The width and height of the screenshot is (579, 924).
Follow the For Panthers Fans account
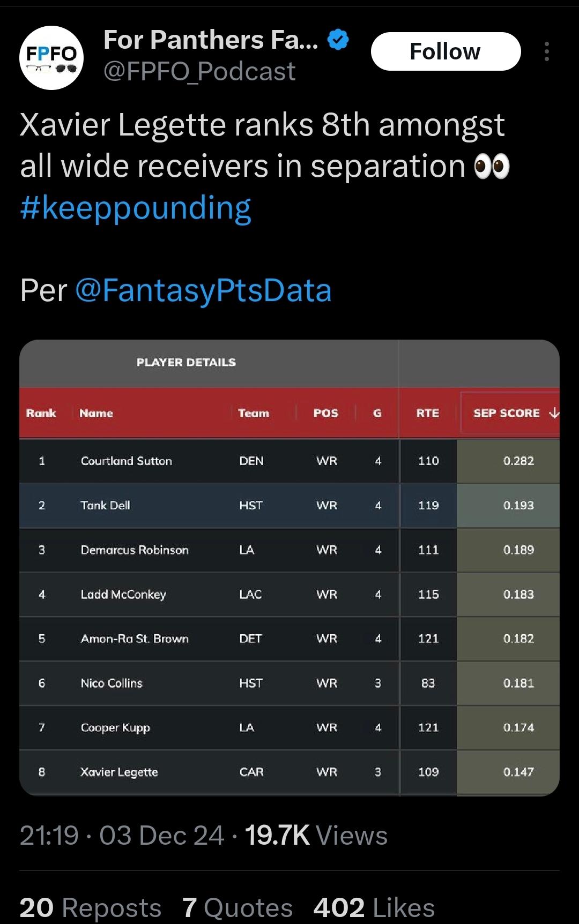446,51
